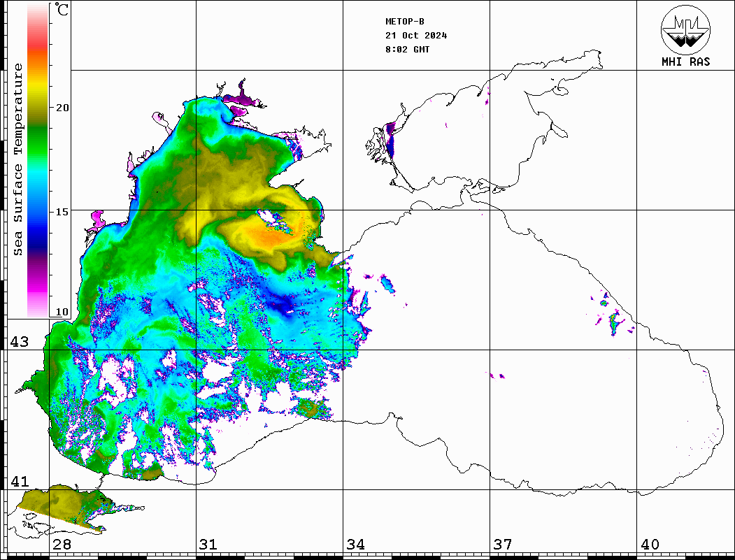
Task: Click the 'METOP-B' satellite label
Action: tap(404, 22)
